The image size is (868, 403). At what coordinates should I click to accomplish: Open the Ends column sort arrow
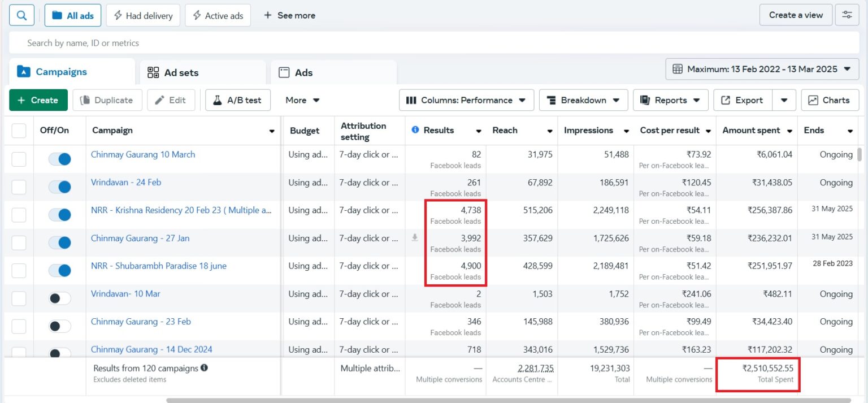[850, 131]
